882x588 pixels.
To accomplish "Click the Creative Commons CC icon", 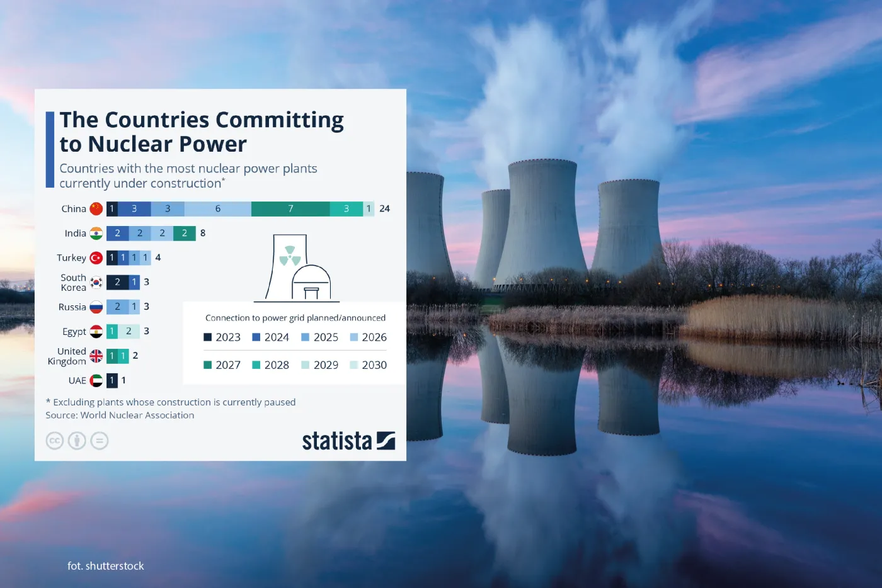I will (55, 441).
